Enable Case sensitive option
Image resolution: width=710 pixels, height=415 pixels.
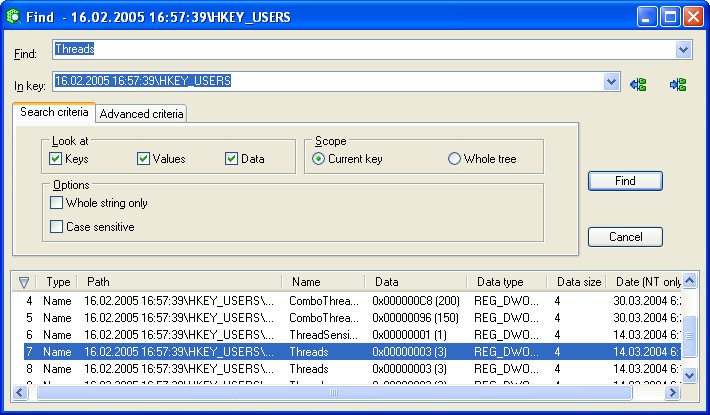point(56,226)
